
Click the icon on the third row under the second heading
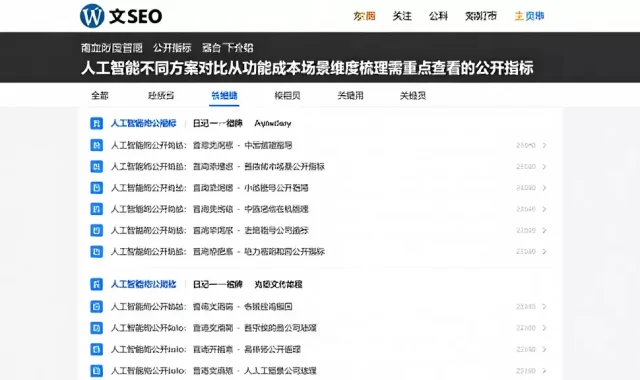[96, 349]
